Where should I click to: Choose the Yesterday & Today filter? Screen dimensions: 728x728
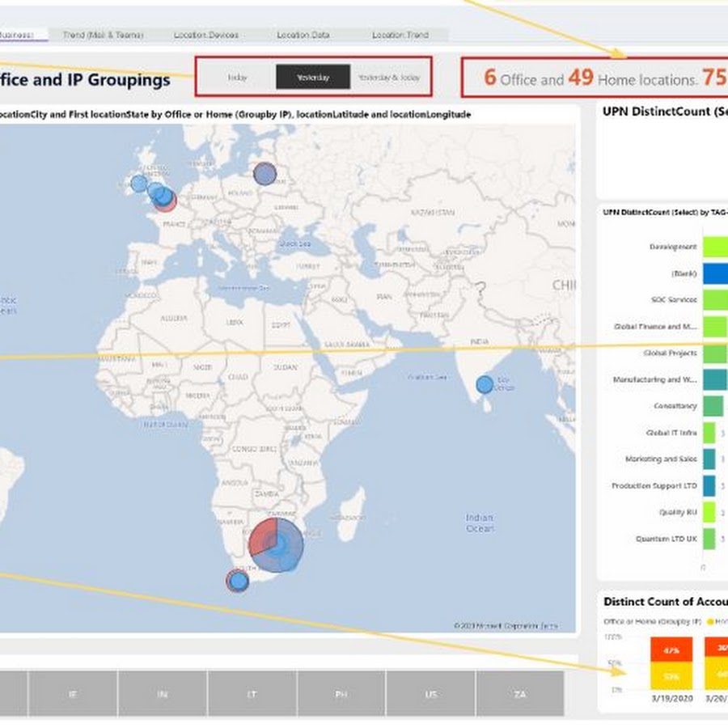pyautogui.click(x=388, y=78)
